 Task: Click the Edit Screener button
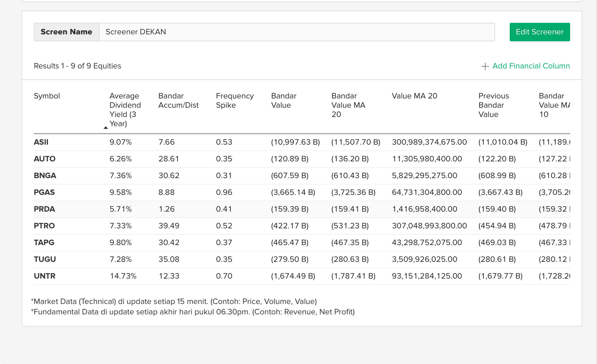pos(539,32)
